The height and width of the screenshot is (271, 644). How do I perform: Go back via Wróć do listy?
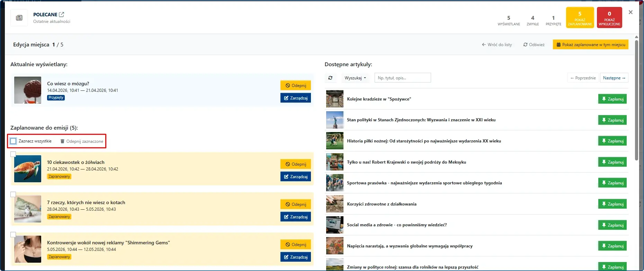[x=497, y=45]
